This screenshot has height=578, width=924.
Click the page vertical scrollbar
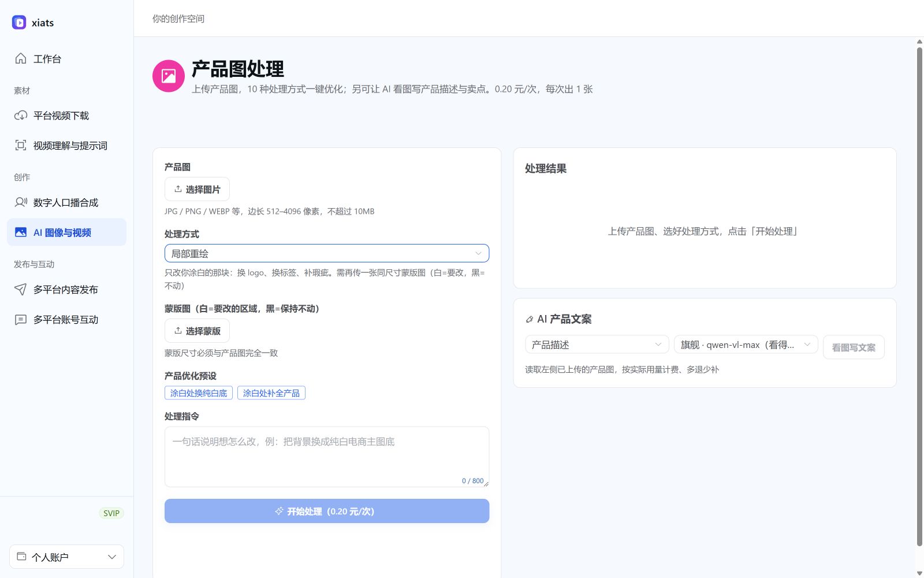click(x=919, y=297)
